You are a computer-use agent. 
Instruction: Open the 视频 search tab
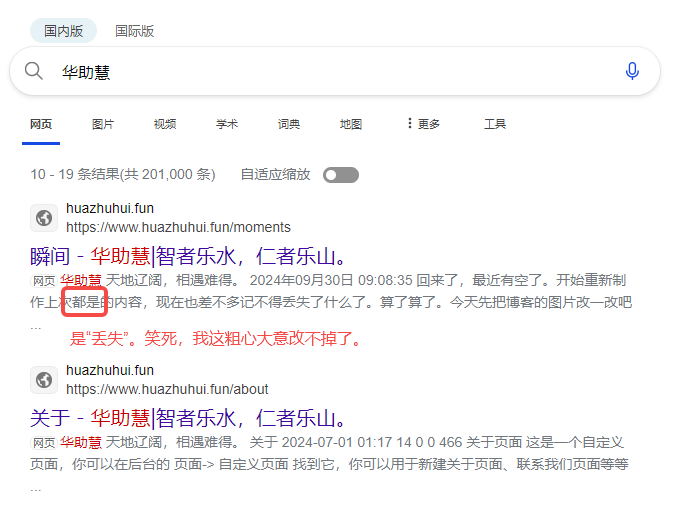(165, 124)
